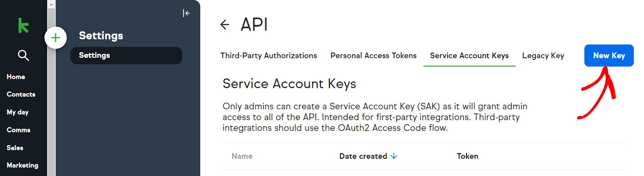This screenshot has height=176, width=644.
Task: Sort table by Name column header
Action: coord(242,156)
